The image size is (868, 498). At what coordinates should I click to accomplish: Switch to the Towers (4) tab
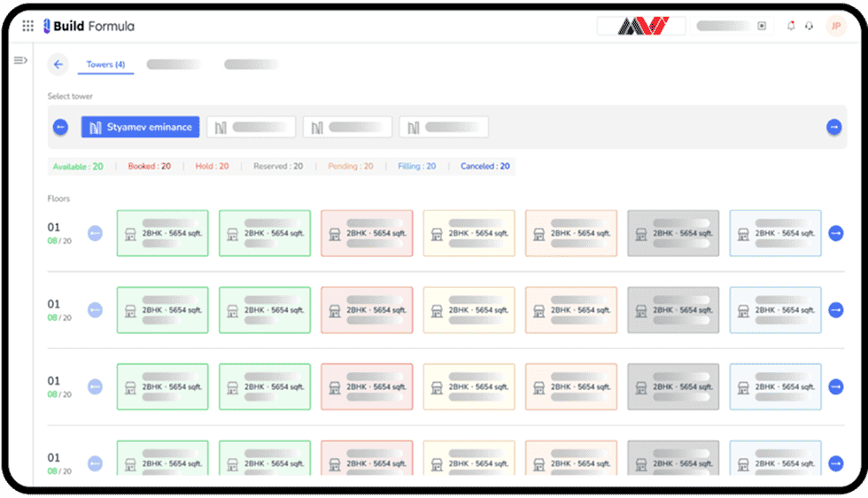tap(105, 65)
